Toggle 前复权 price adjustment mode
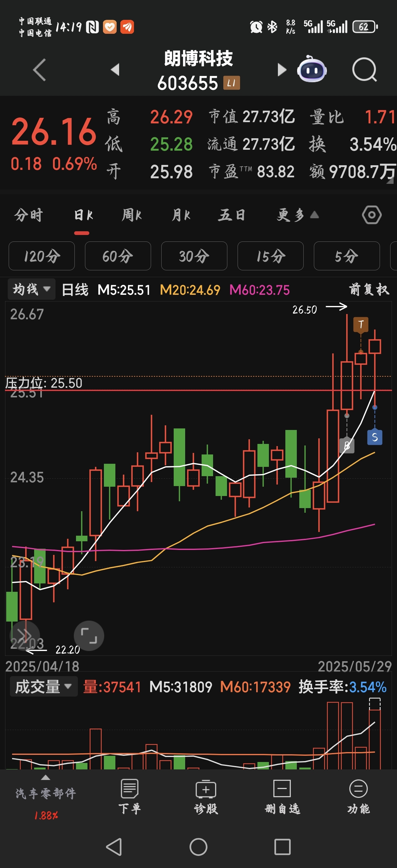This screenshot has width=397, height=868. pyautogui.click(x=369, y=290)
